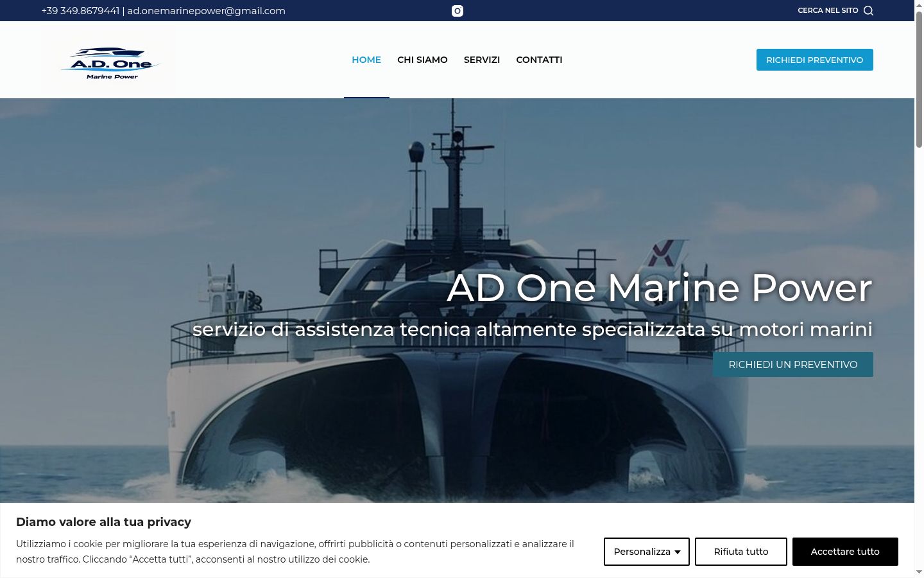Viewport: 924px width, 578px height.
Task: Click the page's vertical scrollbar thumb
Action: [919, 80]
